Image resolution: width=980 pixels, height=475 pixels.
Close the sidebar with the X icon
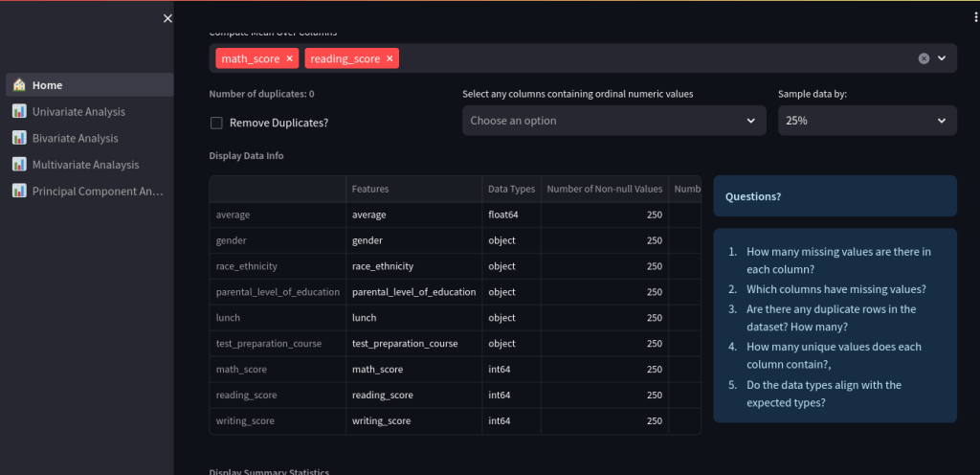coord(168,18)
